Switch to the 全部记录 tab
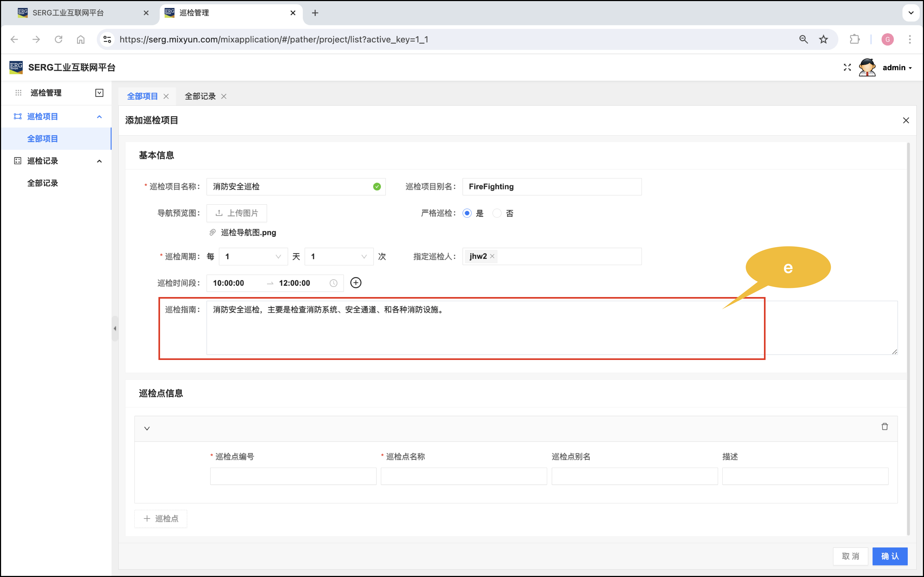The width and height of the screenshot is (924, 577). click(200, 97)
